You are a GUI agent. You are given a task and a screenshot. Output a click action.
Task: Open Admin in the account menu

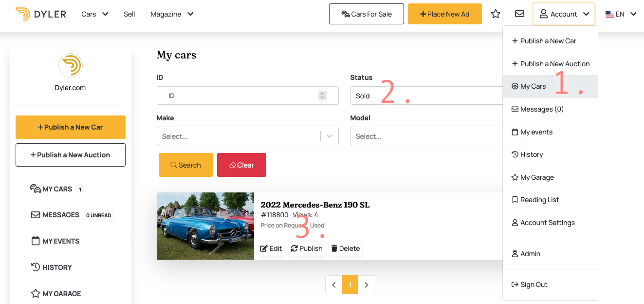point(550,254)
